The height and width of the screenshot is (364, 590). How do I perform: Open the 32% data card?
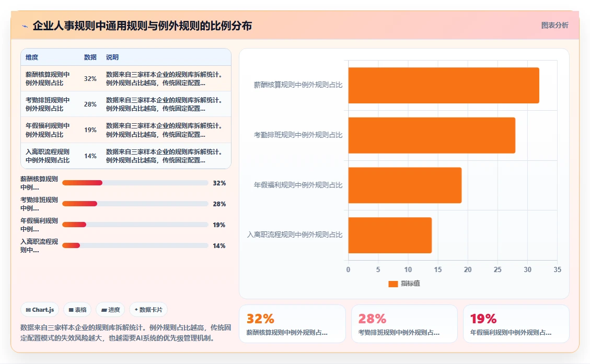point(292,324)
